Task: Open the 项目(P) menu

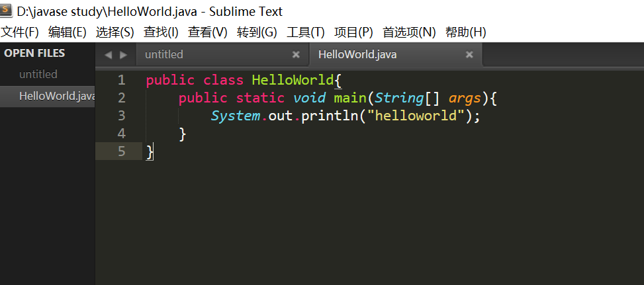Action: click(353, 32)
